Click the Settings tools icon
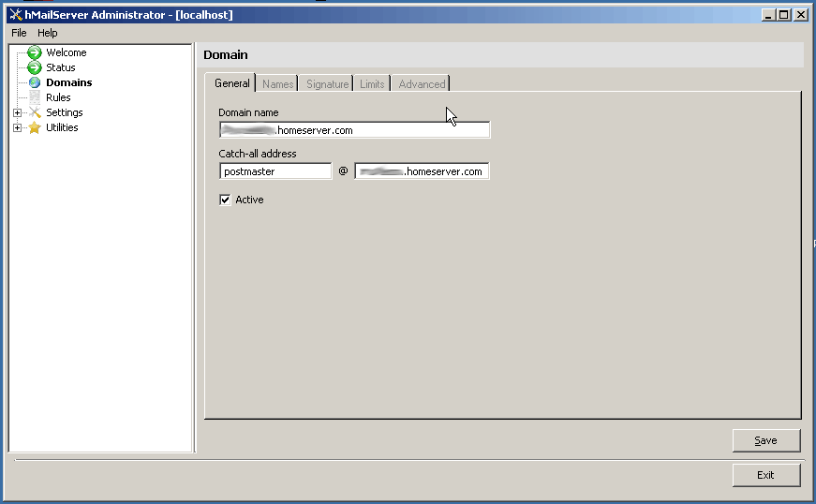 [35, 112]
